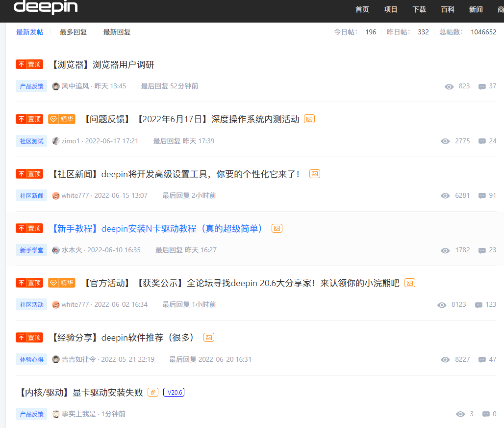504x428 pixels.
Task: Switch to the 最新回复 tab
Action: click(x=117, y=32)
